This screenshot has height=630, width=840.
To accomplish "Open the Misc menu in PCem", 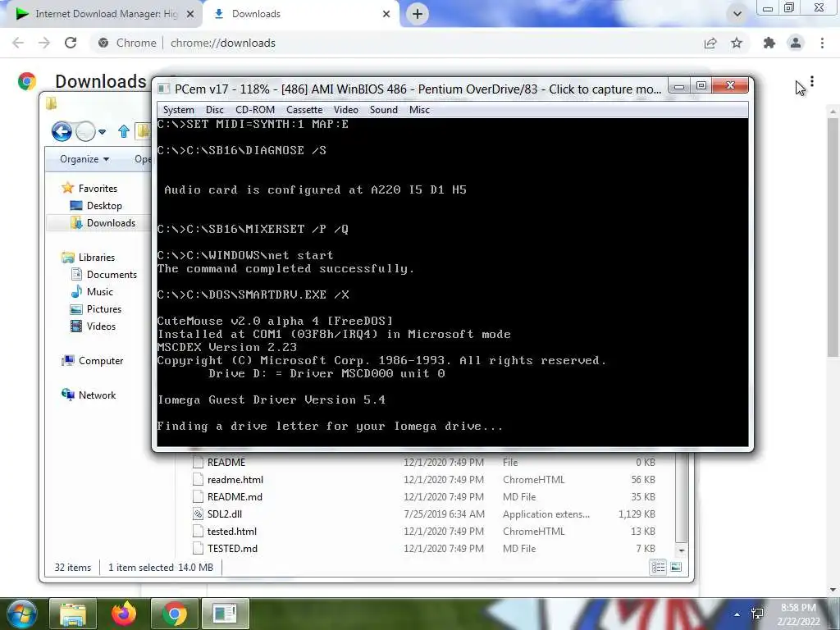I will [x=419, y=110].
